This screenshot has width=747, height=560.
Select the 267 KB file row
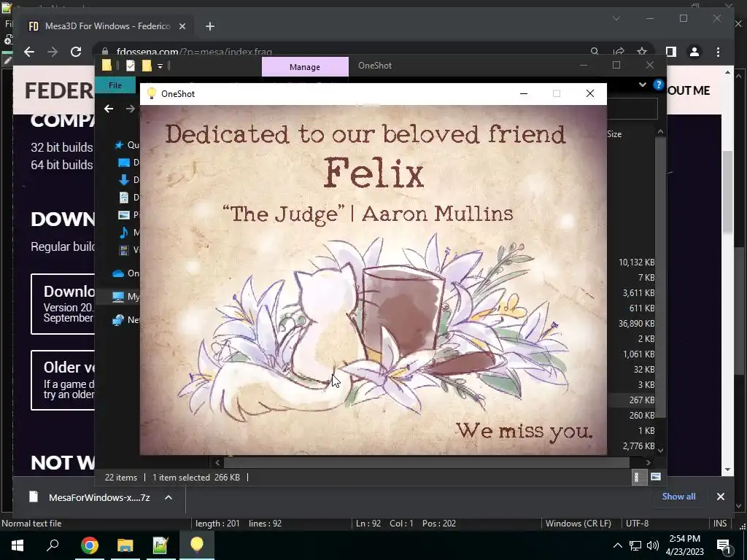click(x=631, y=400)
